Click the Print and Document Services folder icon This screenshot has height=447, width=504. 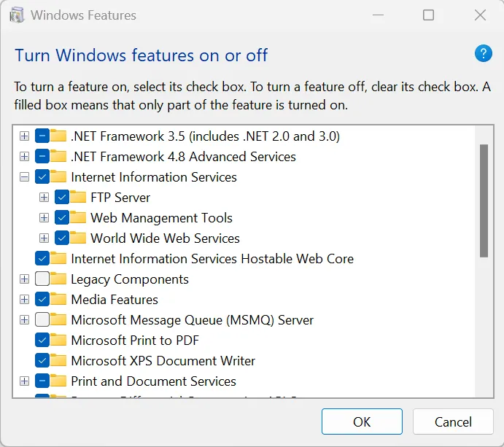click(x=58, y=381)
